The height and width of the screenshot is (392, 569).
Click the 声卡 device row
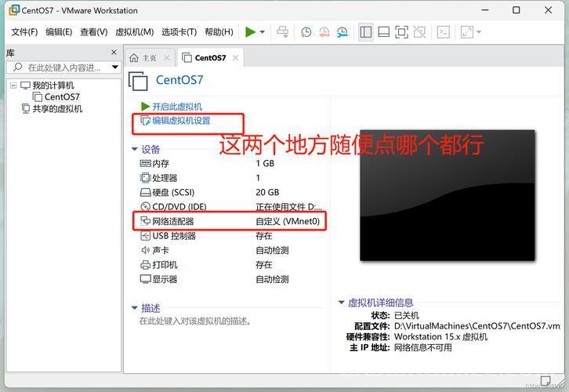pos(230,250)
